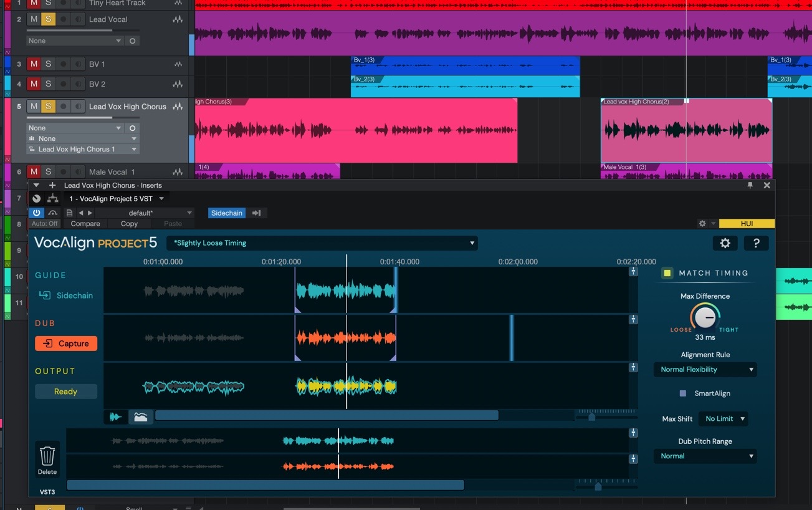
Task: Click the VocAlign help question mark
Action: coord(756,243)
